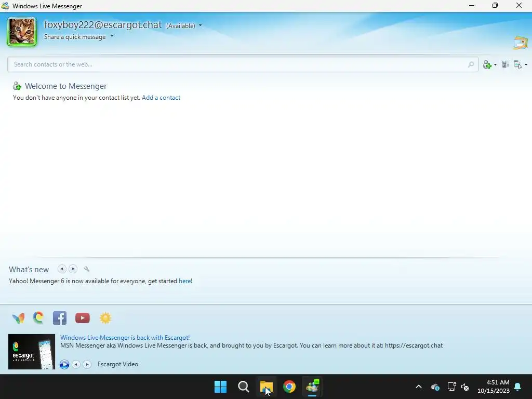
Task: Go to next Escargot video item
Action: (87, 364)
